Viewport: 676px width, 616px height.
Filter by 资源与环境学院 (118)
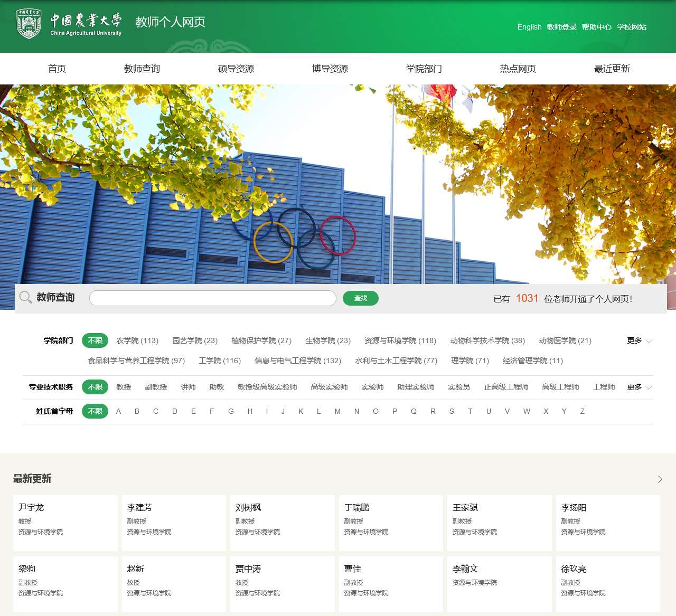pos(400,340)
